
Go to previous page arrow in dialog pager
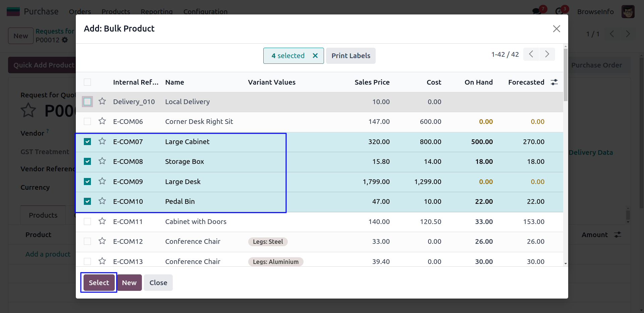[x=531, y=54]
